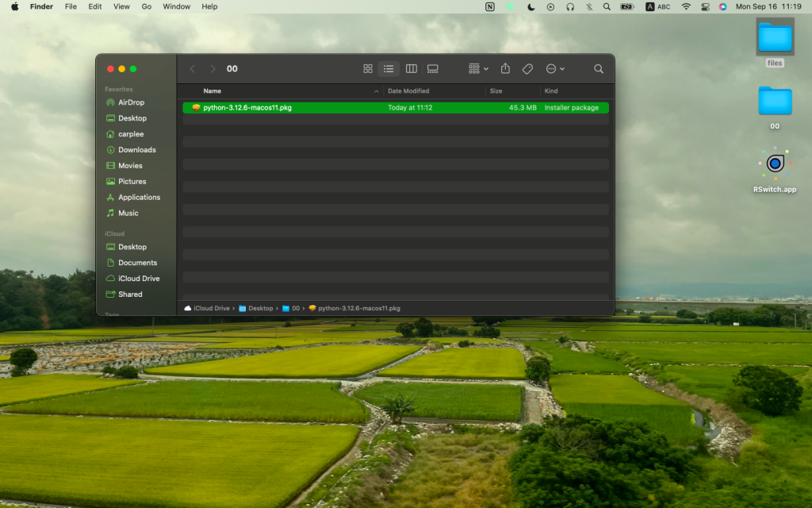Click python-3.12.6-macos11.pkg in the path bar
812x508 pixels.
click(354, 309)
